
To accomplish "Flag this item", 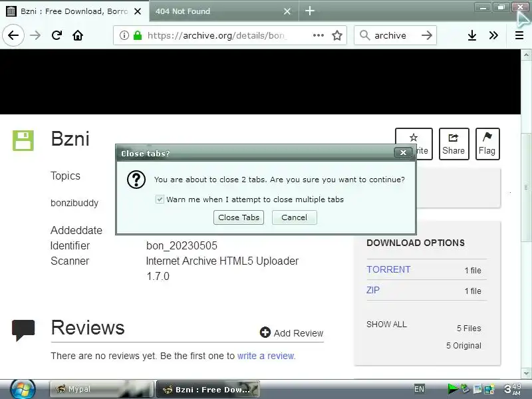I will (487, 144).
